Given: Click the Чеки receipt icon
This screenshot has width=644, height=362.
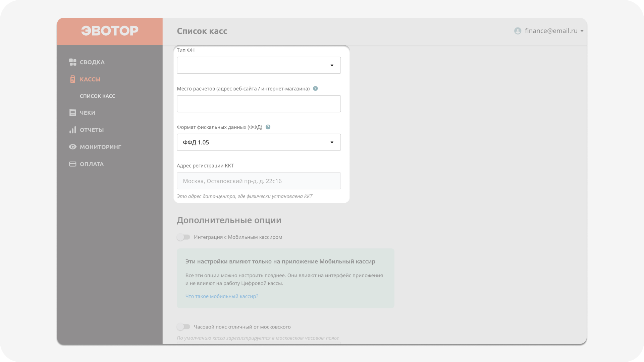Looking at the screenshot, I should click(x=72, y=113).
